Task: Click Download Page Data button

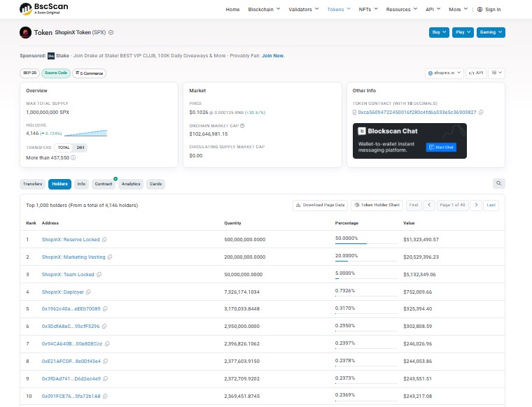Action: (x=321, y=205)
